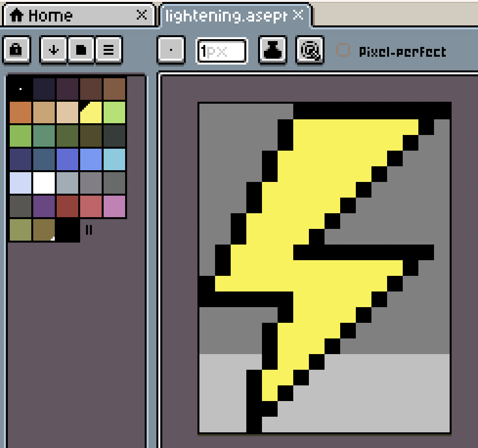Select the medium gray palette swatch
This screenshot has width=478, height=448.
click(x=91, y=183)
